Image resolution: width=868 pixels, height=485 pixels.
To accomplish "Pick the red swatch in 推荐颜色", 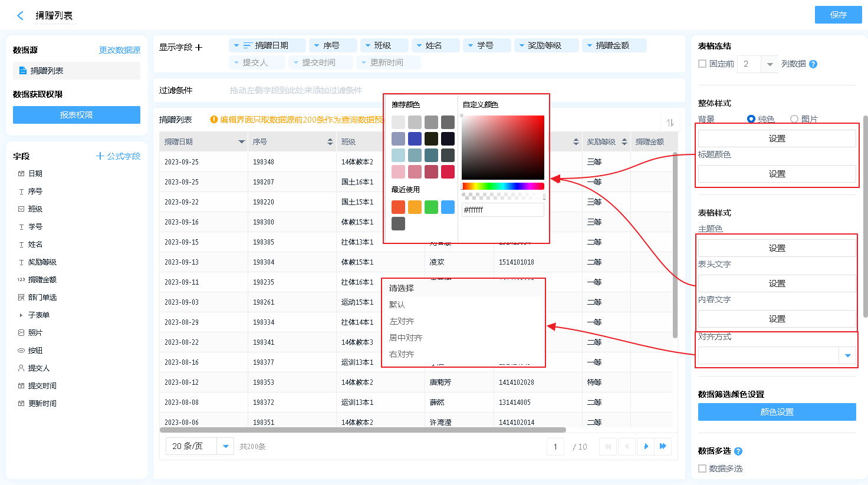I will (448, 171).
